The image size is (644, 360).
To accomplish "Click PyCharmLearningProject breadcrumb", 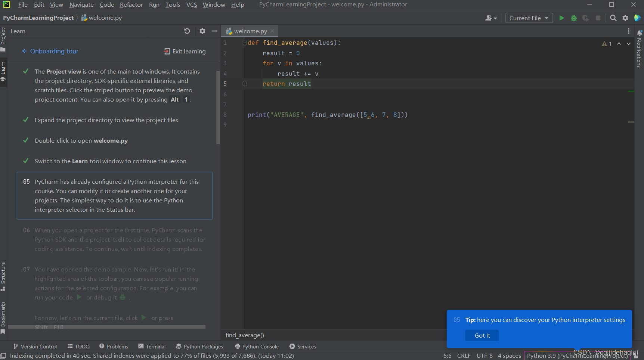I will pyautogui.click(x=38, y=18).
